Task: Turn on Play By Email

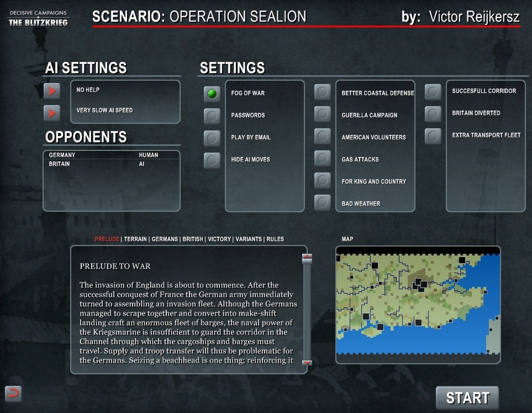Action: 212,138
